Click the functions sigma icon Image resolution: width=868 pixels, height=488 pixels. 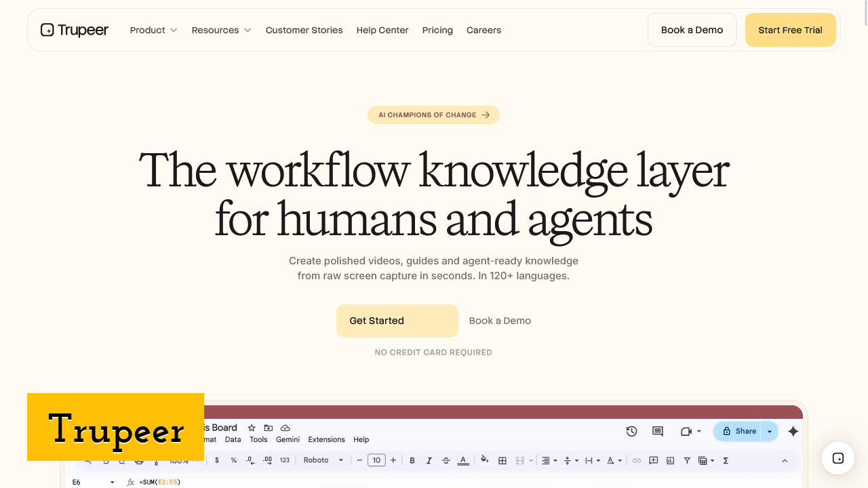[x=726, y=460]
